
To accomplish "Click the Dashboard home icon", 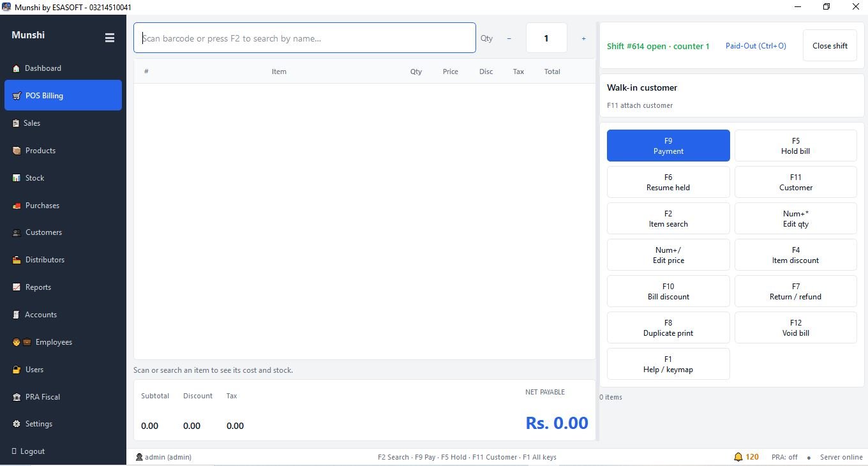I will pyautogui.click(x=16, y=68).
